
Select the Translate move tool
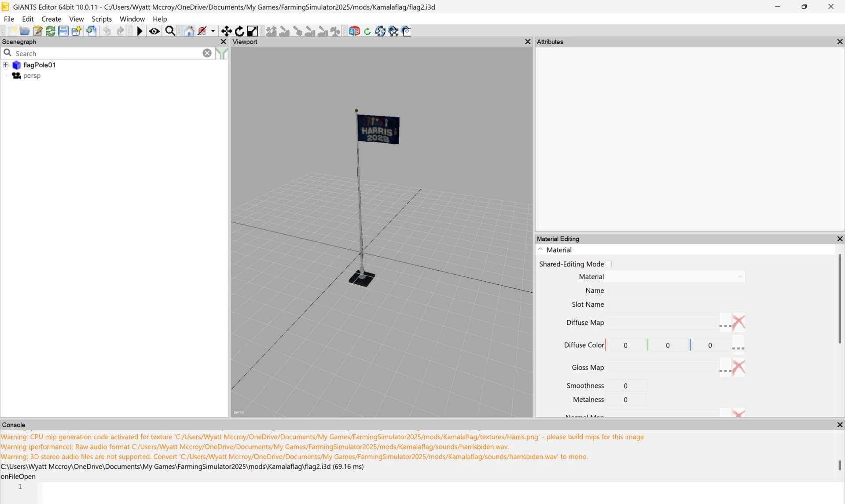click(x=226, y=31)
